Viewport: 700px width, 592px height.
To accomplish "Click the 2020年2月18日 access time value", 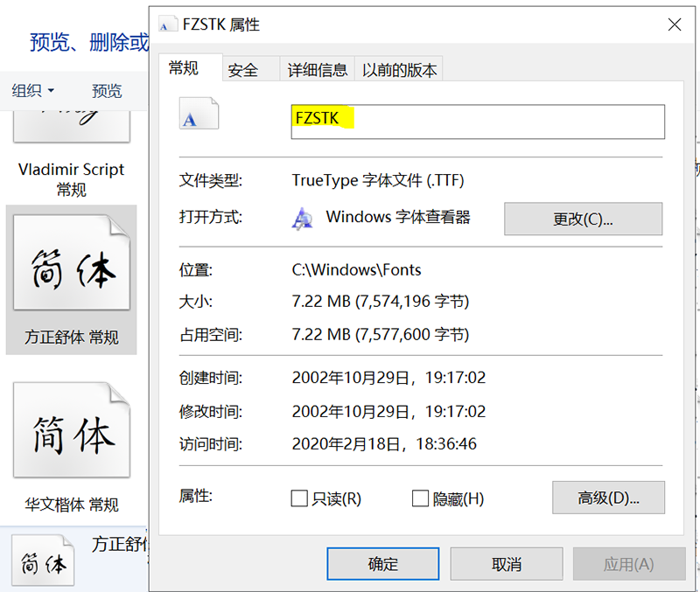I will tap(384, 444).
